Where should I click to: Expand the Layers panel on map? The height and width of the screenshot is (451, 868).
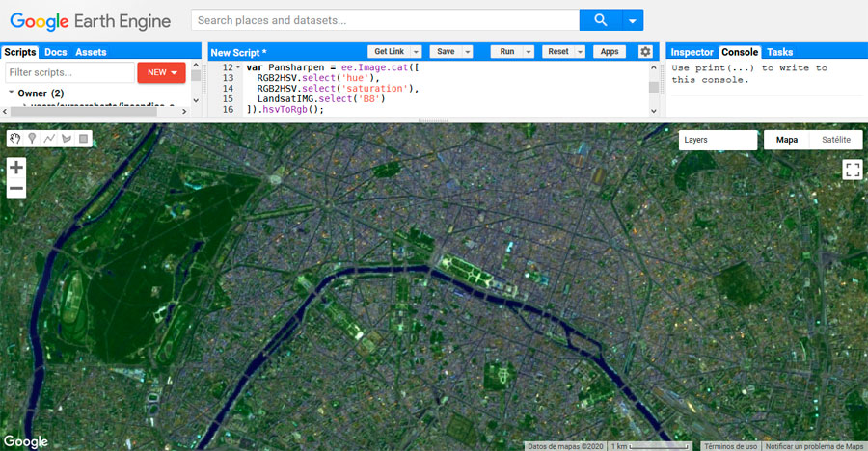[718, 140]
